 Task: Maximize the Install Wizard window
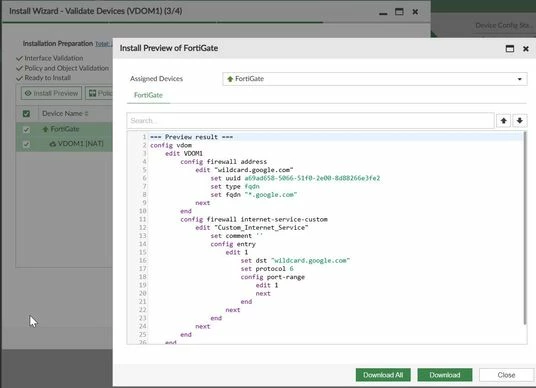(399, 12)
